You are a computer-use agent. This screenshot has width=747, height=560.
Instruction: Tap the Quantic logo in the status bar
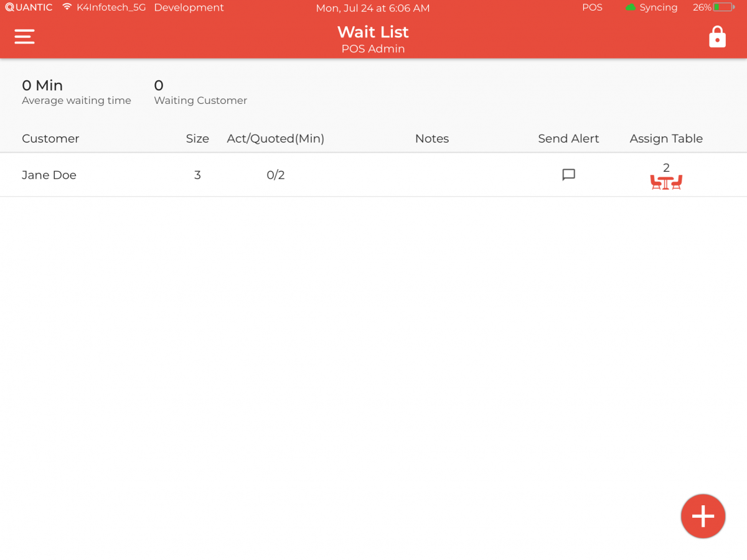click(28, 7)
